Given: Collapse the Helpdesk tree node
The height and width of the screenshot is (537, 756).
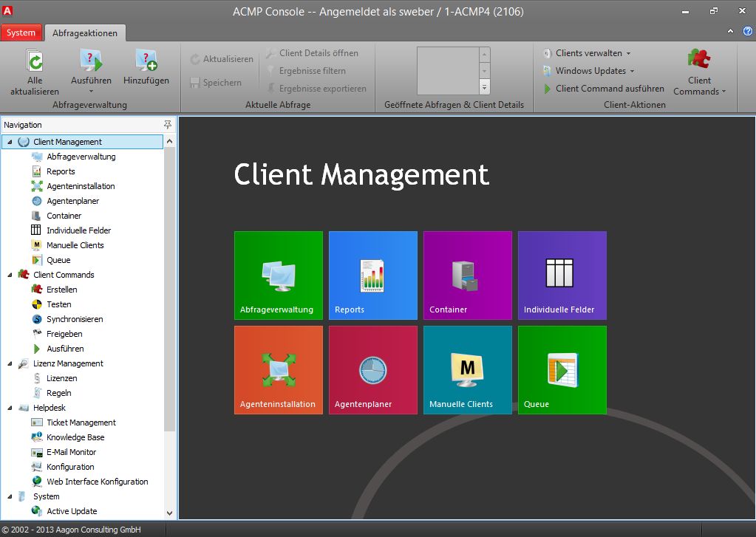Looking at the screenshot, I should 10,408.
